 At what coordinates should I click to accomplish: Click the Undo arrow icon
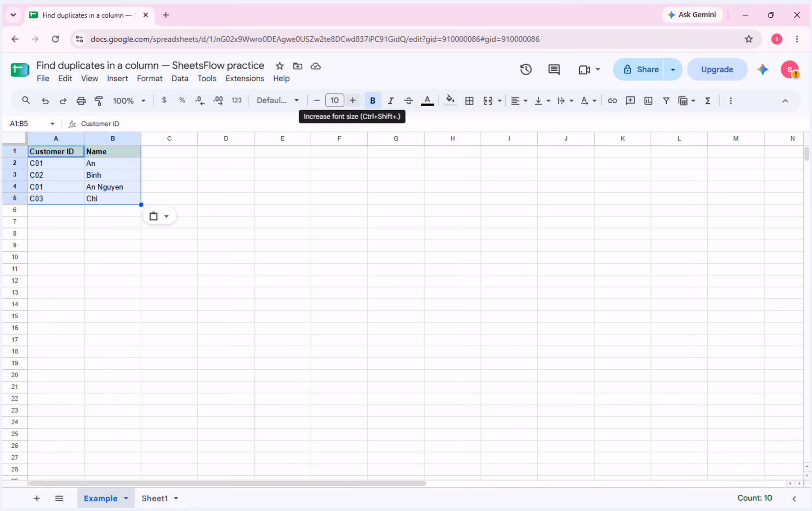45,101
